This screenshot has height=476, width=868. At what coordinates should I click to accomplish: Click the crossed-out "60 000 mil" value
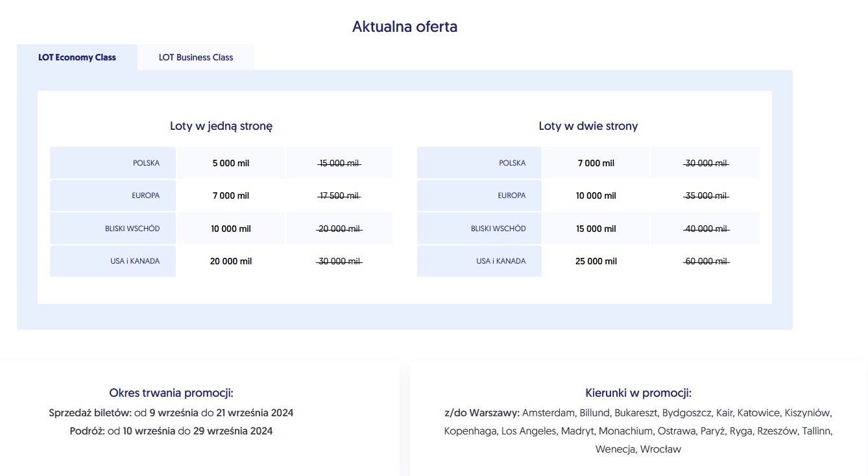coord(706,261)
